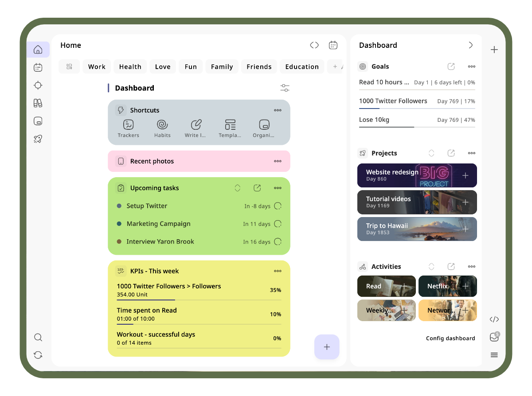Screen dimensions: 532x396
Task: Toggle the refresh circle on Interview Yaron Brook
Action: click(x=278, y=241)
